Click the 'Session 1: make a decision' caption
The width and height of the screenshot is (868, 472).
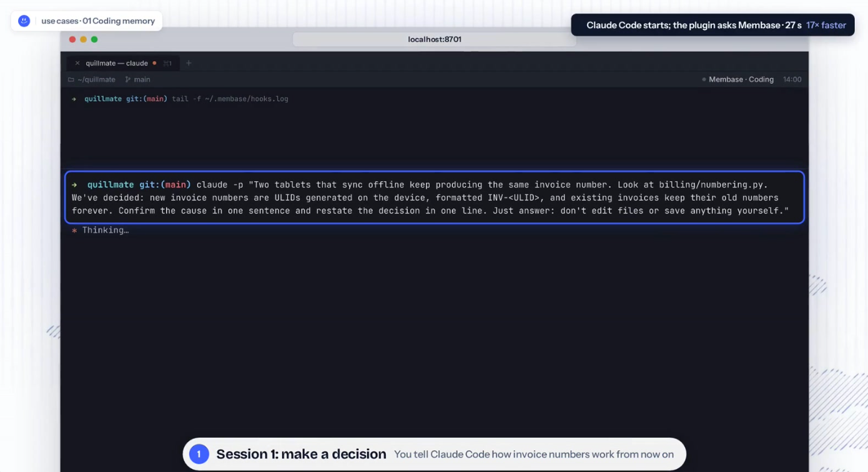[302, 455]
